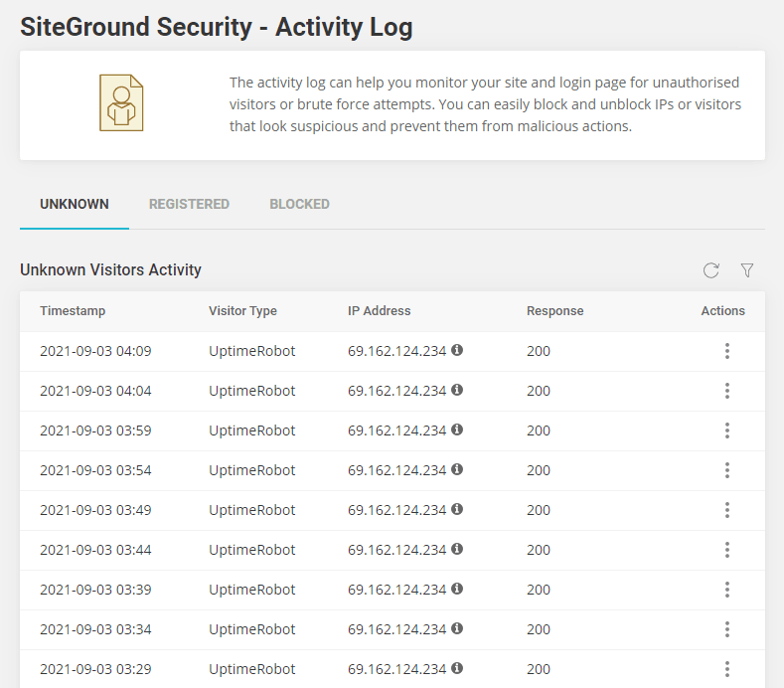Click the Visitor Type column header

click(x=242, y=311)
